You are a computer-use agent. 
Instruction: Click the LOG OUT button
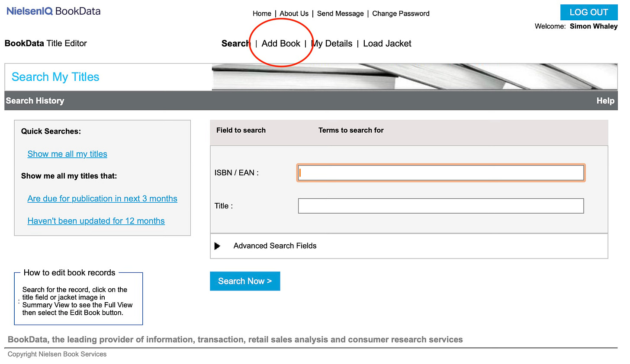(x=588, y=12)
